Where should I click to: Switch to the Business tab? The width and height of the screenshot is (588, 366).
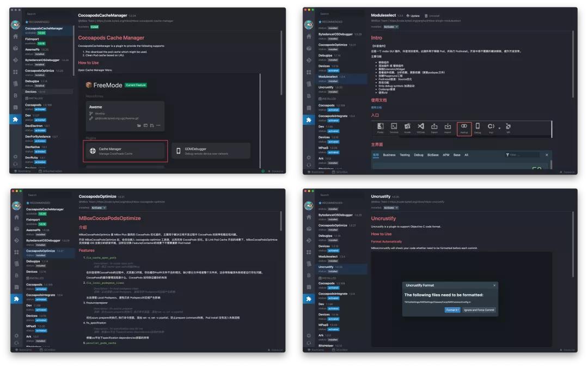389,155
